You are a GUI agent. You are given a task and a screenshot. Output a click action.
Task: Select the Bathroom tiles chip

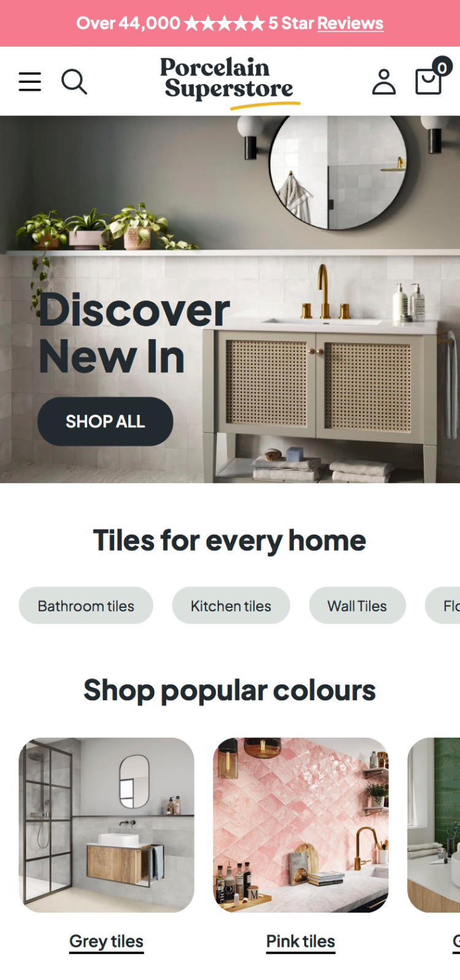pos(86,606)
